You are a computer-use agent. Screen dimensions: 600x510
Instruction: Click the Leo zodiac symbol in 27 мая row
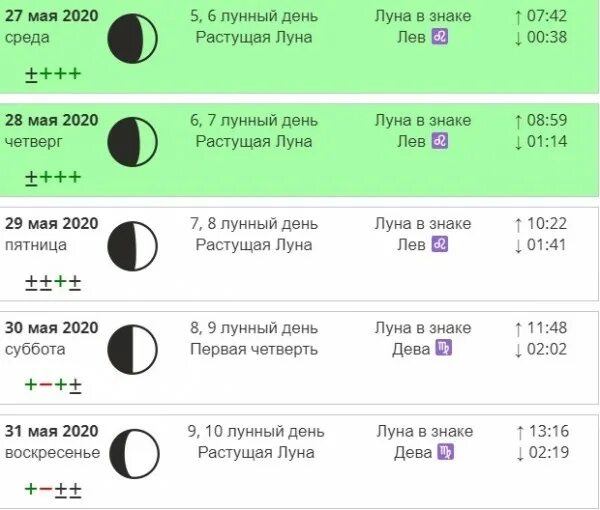pyautogui.click(x=440, y=37)
